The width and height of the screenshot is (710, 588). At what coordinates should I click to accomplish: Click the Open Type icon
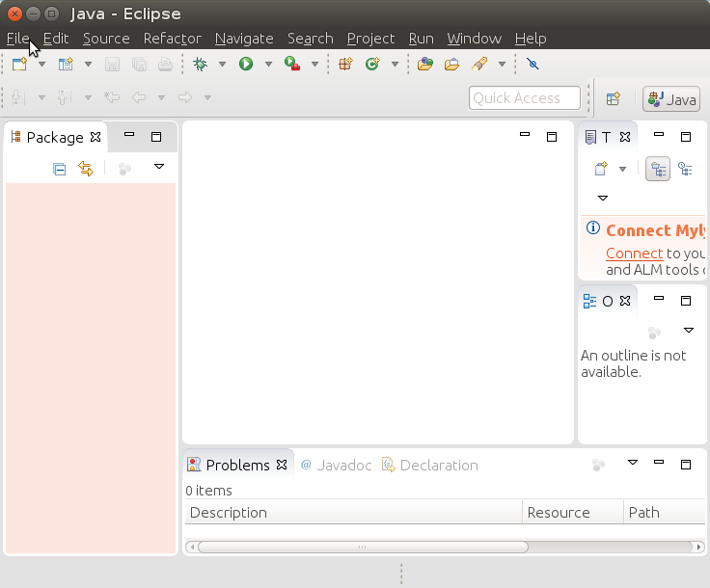click(x=425, y=65)
